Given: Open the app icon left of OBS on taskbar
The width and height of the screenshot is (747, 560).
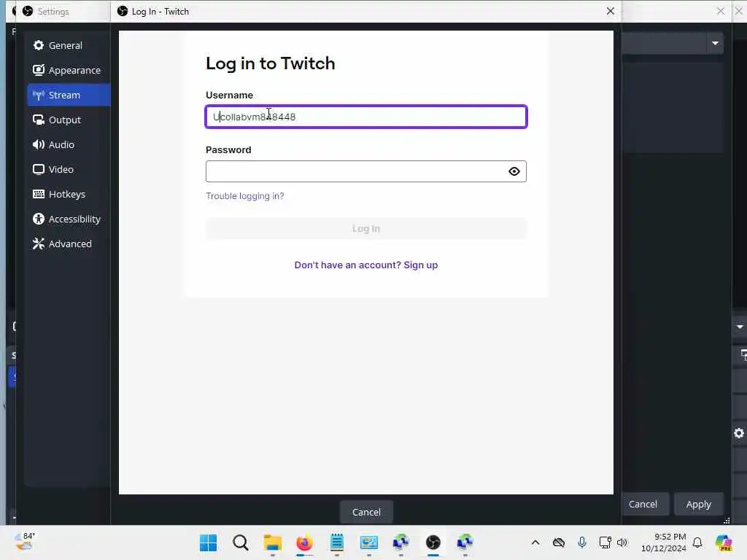Looking at the screenshot, I should (x=400, y=542).
